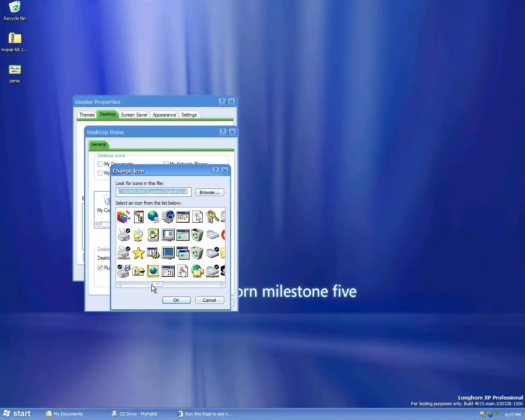The height and width of the screenshot is (420, 525).
Task: Select the mypal-68.1 zip file on desktop
Action: (15, 42)
